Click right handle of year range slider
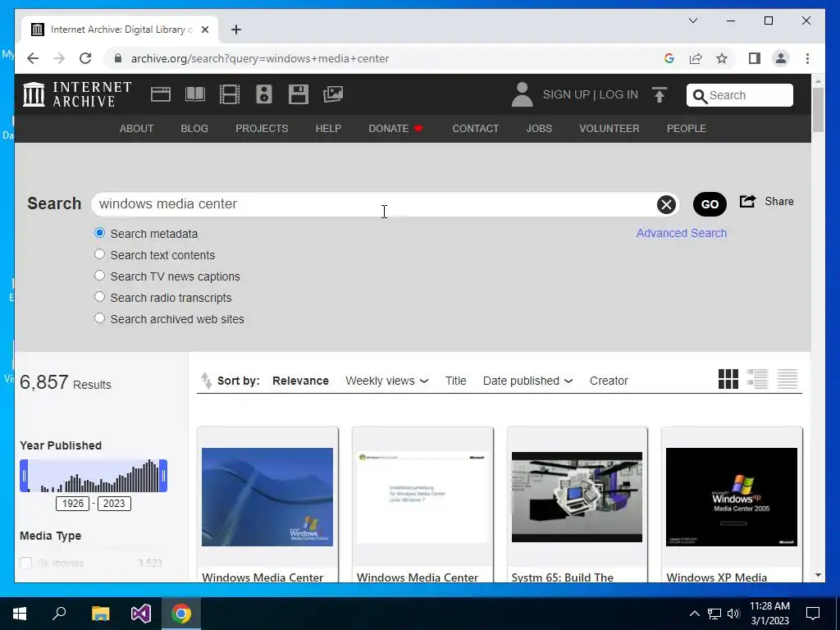This screenshot has width=840, height=630. [163, 476]
